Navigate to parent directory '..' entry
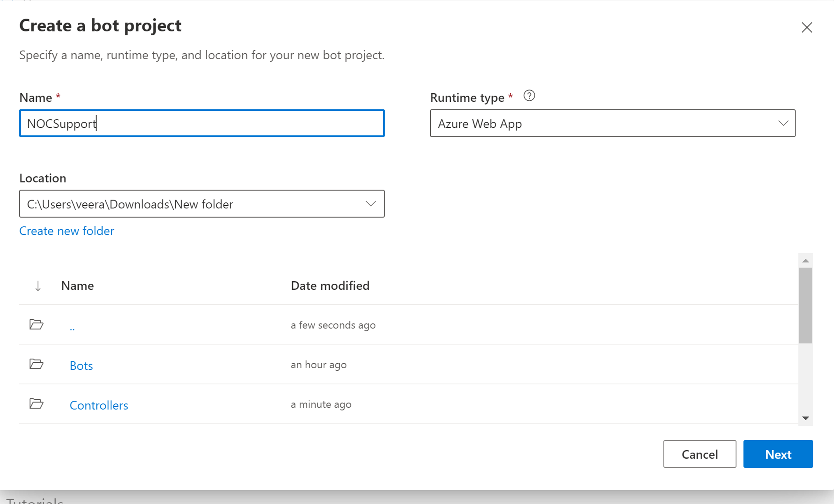834x504 pixels. point(72,327)
